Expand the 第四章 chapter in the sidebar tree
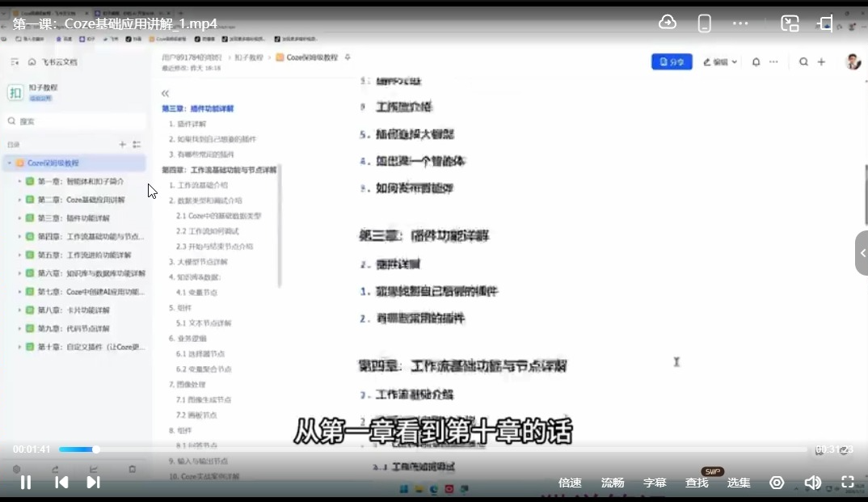Screen dimensions: 868x502 coord(19,234)
